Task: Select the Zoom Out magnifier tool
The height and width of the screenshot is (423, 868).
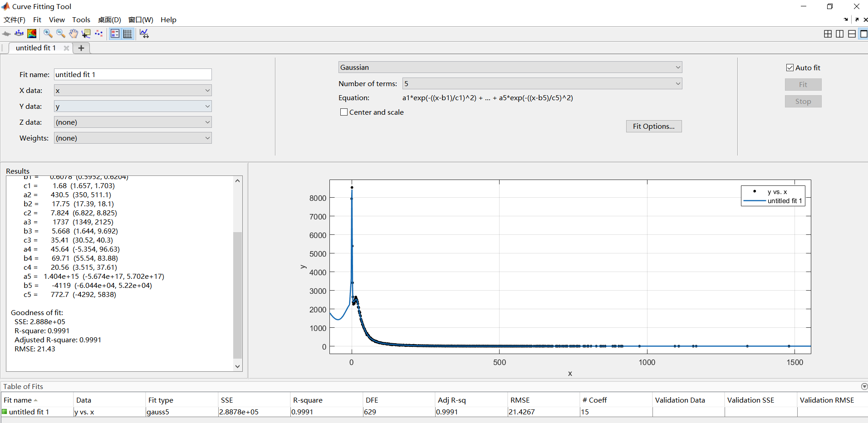Action: point(60,34)
